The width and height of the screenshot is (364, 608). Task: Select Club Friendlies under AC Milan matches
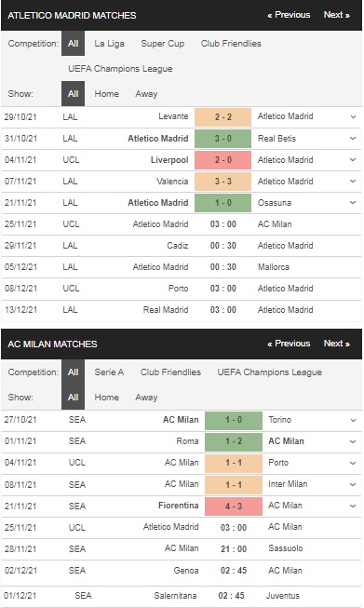[x=170, y=372]
